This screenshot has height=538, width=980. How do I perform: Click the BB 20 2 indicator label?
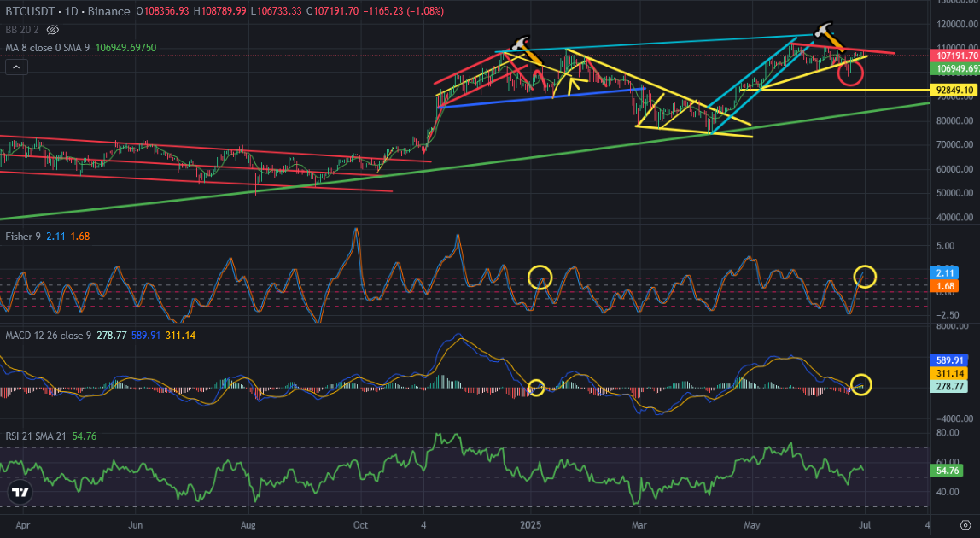[x=22, y=29]
